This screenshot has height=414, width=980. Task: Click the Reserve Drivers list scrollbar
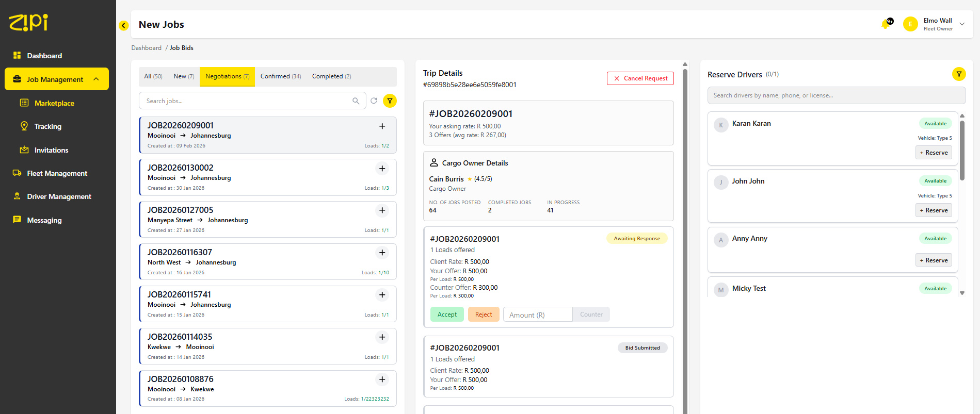pos(962,151)
